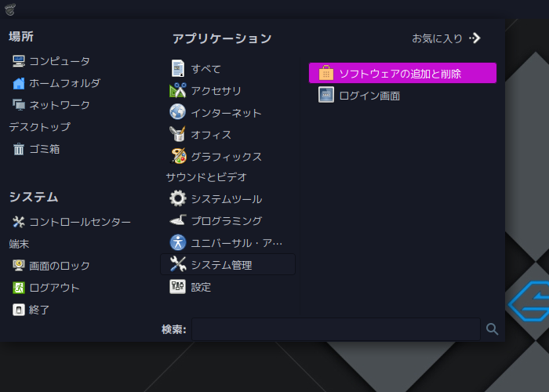549x392 pixels.
Task: Click the コントロールセンター tools icon
Action: (19, 222)
